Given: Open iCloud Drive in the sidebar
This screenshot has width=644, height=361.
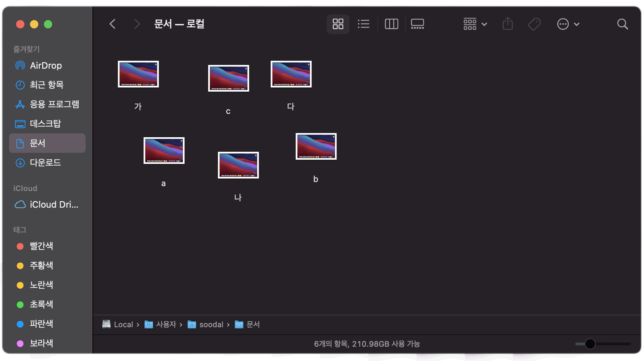Looking at the screenshot, I should coord(47,204).
